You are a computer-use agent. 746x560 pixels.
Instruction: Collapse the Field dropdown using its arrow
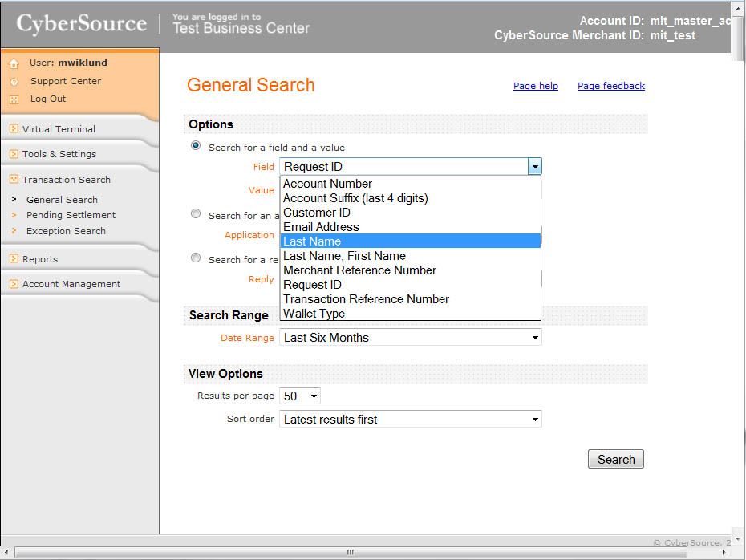pos(534,167)
